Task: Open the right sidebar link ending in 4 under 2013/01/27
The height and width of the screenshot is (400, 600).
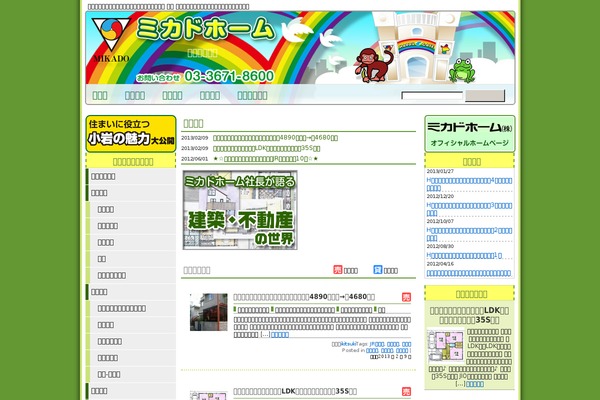Action: coord(469,184)
